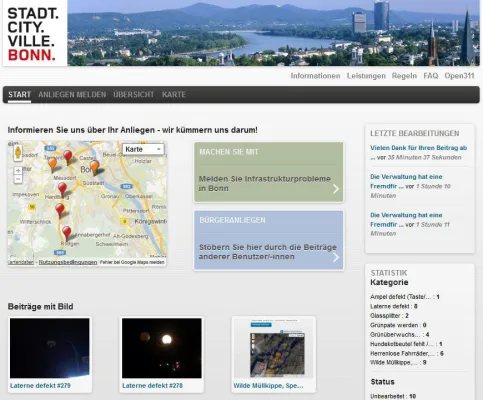
Task: Click the Glassplitter statistic row
Action: pos(389,316)
